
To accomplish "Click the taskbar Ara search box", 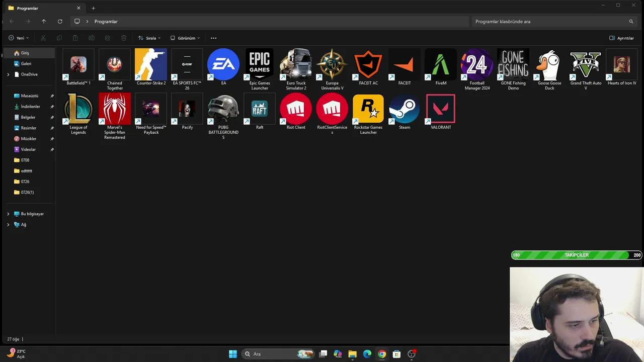I will (x=278, y=354).
